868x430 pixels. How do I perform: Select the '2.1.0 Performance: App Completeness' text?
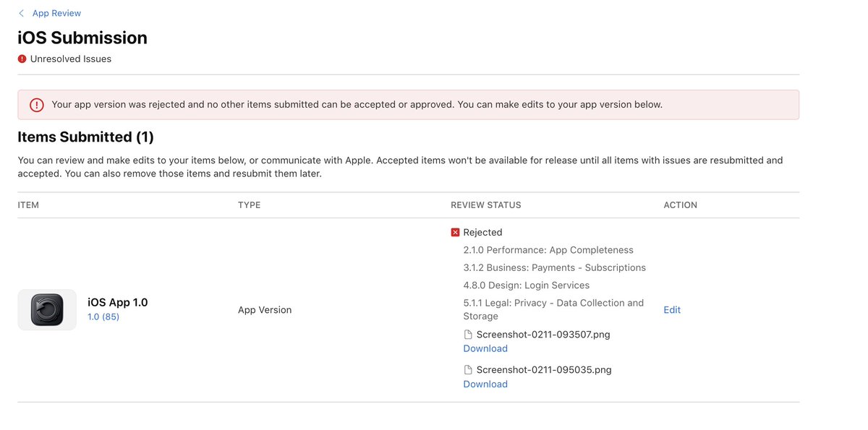tap(548, 250)
